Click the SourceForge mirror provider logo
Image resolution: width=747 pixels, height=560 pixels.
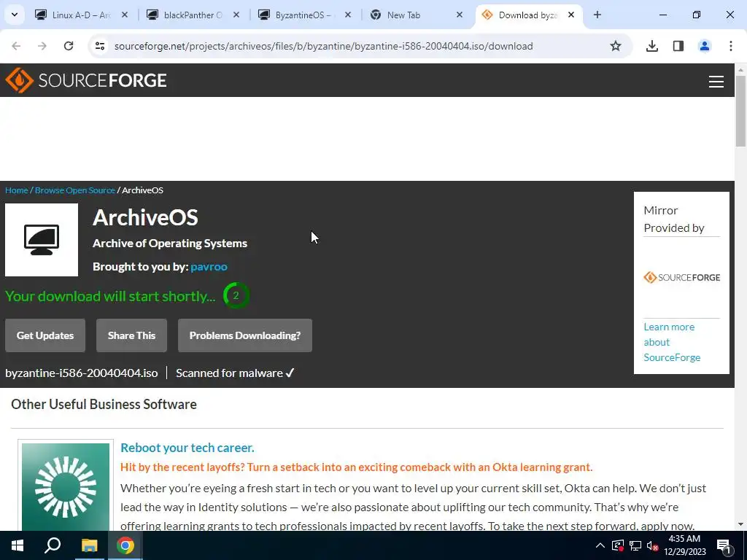682,277
